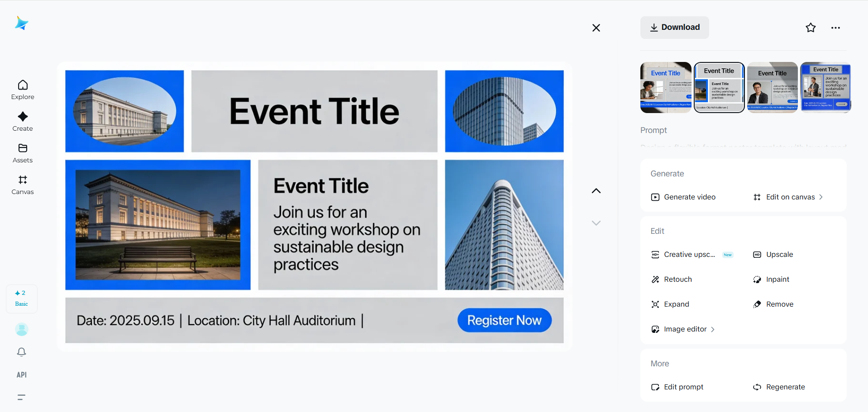Open the Explore section in sidebar
This screenshot has height=412, width=868.
click(x=23, y=90)
